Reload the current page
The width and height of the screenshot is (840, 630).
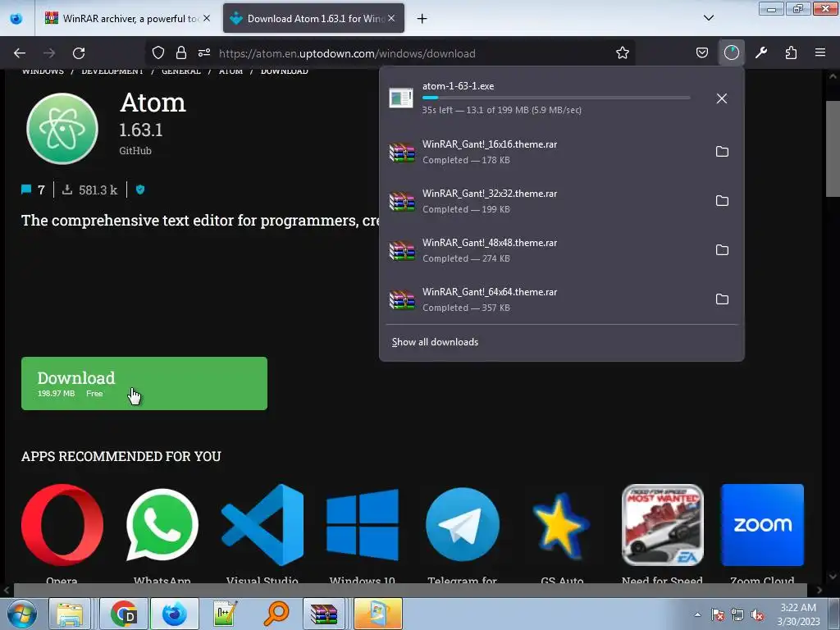[x=79, y=53]
